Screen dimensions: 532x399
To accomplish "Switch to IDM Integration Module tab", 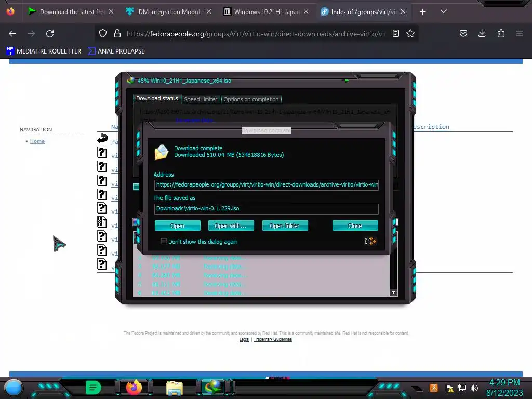I will coord(169,11).
